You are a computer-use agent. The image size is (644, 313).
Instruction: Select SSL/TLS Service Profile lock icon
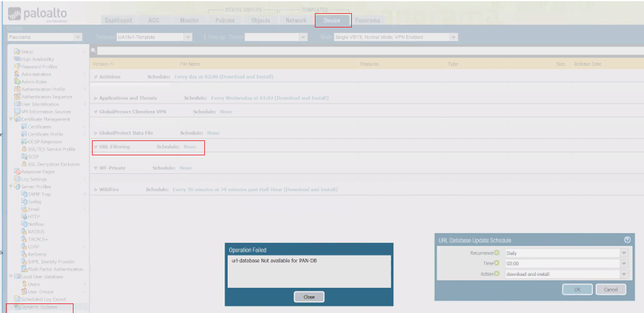24,149
